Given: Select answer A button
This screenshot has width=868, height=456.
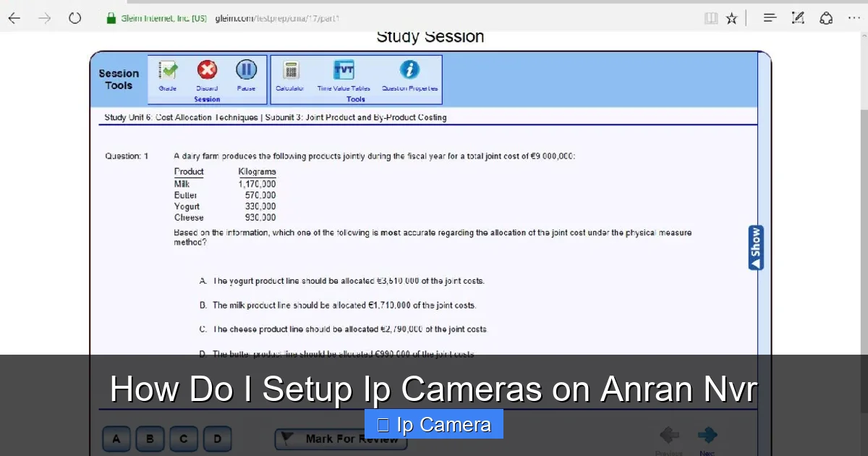Looking at the screenshot, I should click(116, 439).
